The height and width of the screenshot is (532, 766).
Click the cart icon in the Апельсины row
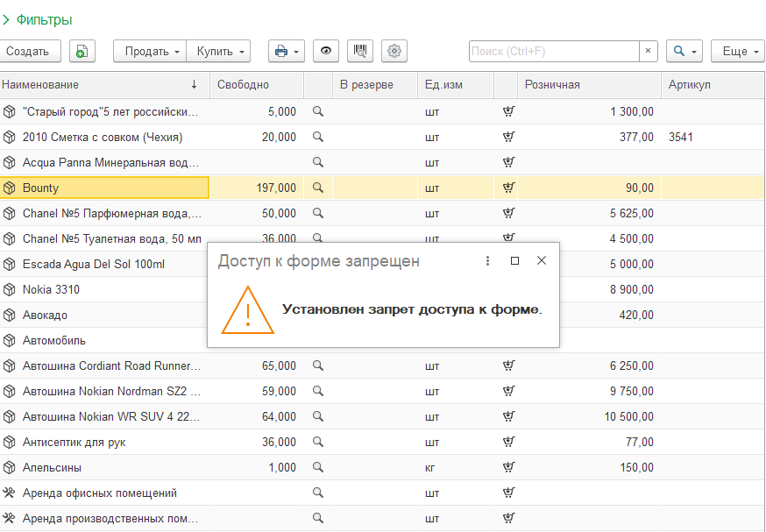(x=507, y=467)
